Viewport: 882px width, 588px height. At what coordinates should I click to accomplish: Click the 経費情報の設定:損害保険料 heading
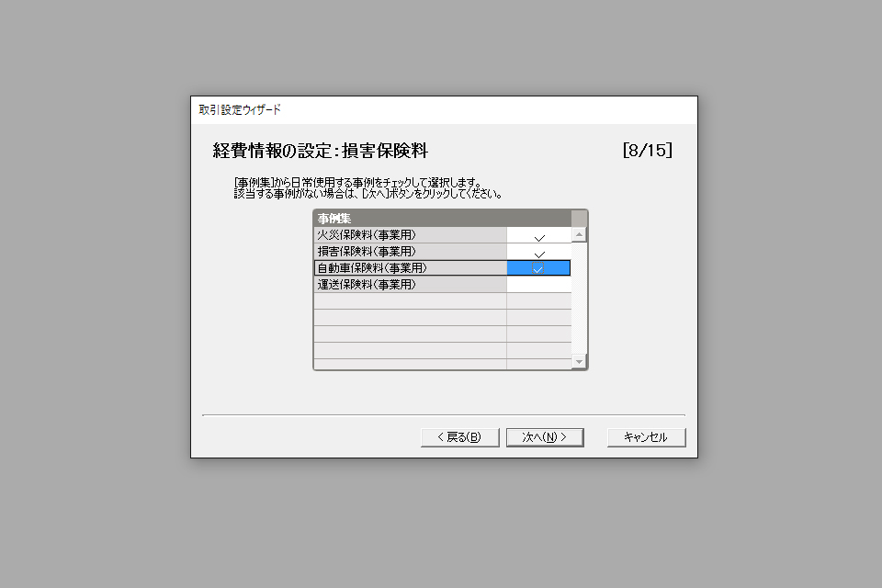(x=320, y=151)
